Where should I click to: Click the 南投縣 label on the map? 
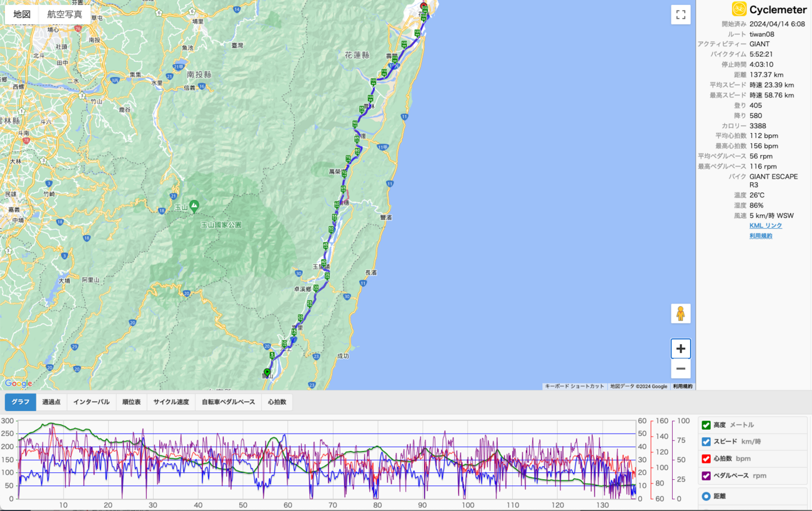click(x=199, y=74)
